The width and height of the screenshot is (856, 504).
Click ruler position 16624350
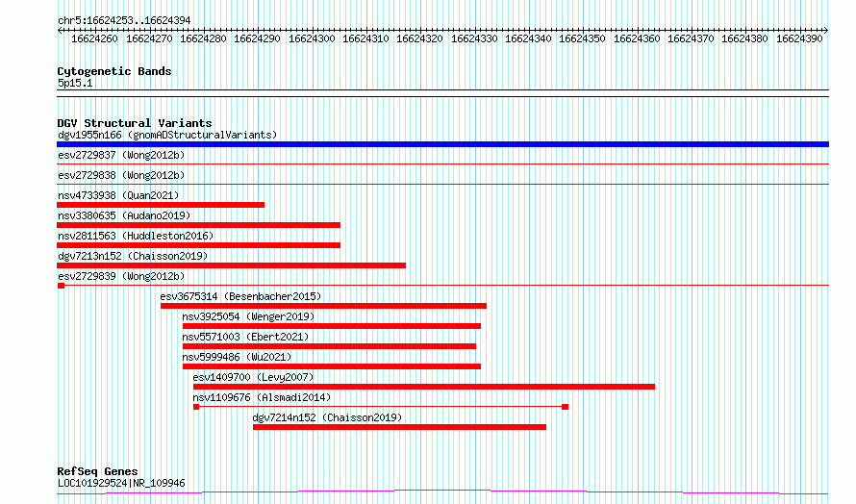pyautogui.click(x=583, y=38)
